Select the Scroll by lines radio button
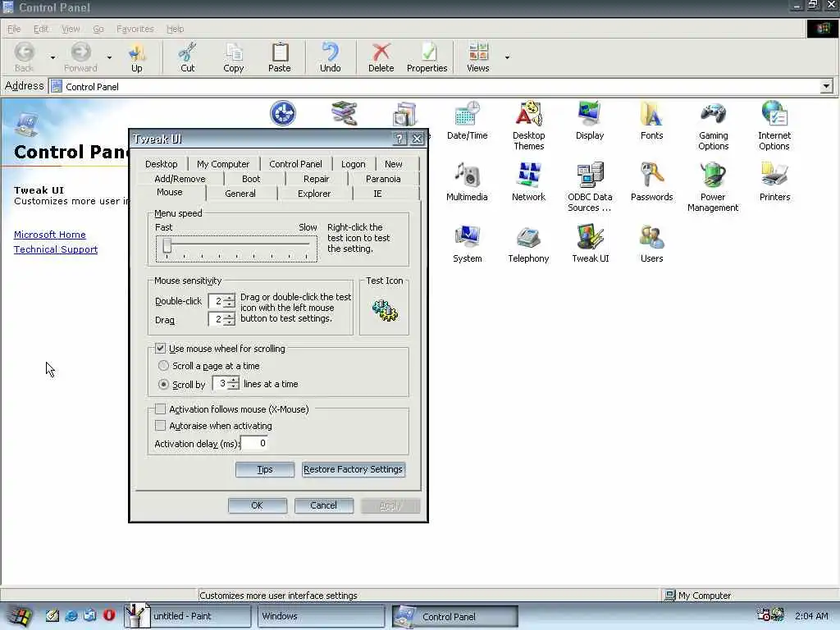This screenshot has width=840, height=630. click(x=163, y=384)
